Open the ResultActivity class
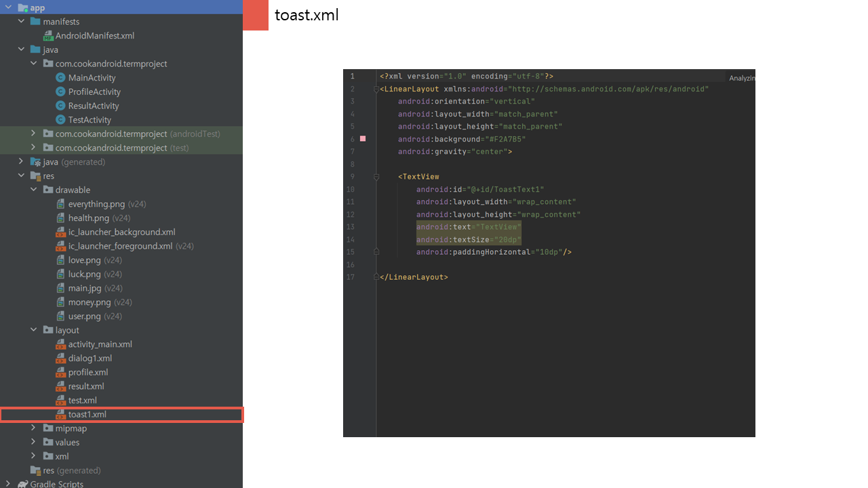Viewport: 868px width, 488px height. click(94, 106)
